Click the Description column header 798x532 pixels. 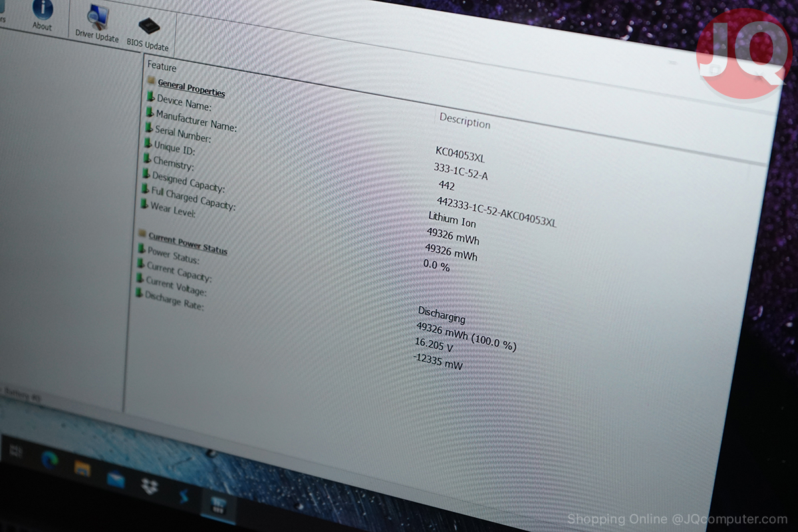[465, 121]
